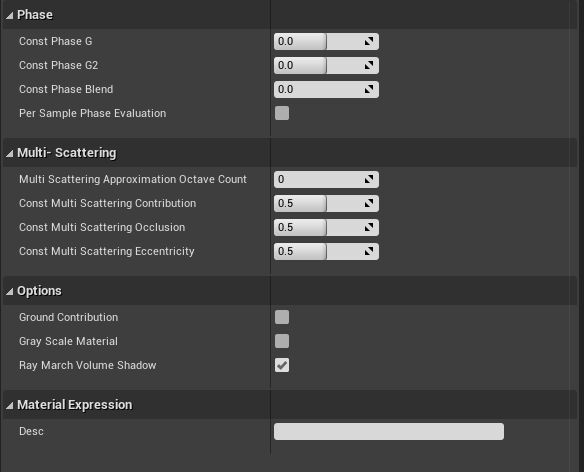Select the Const Phase G label
This screenshot has height=472, width=584.
point(55,41)
